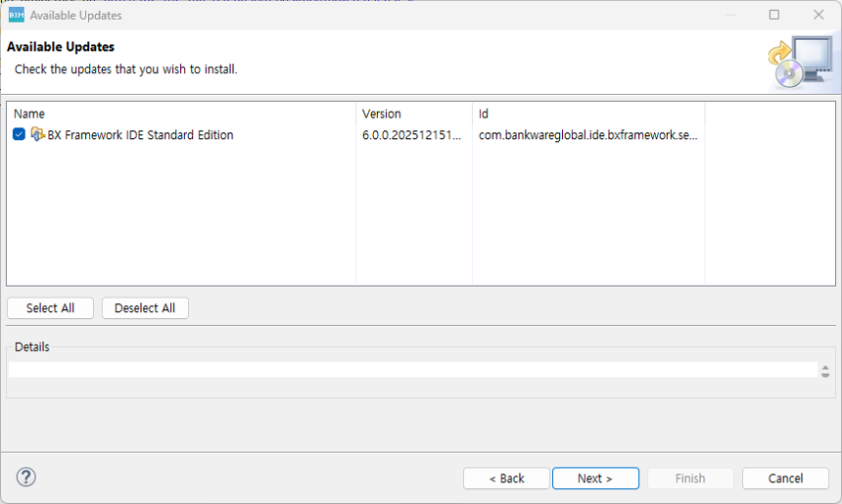The image size is (842, 504).
Task: Click the install wizard computer and disc graphic
Action: tap(801, 63)
